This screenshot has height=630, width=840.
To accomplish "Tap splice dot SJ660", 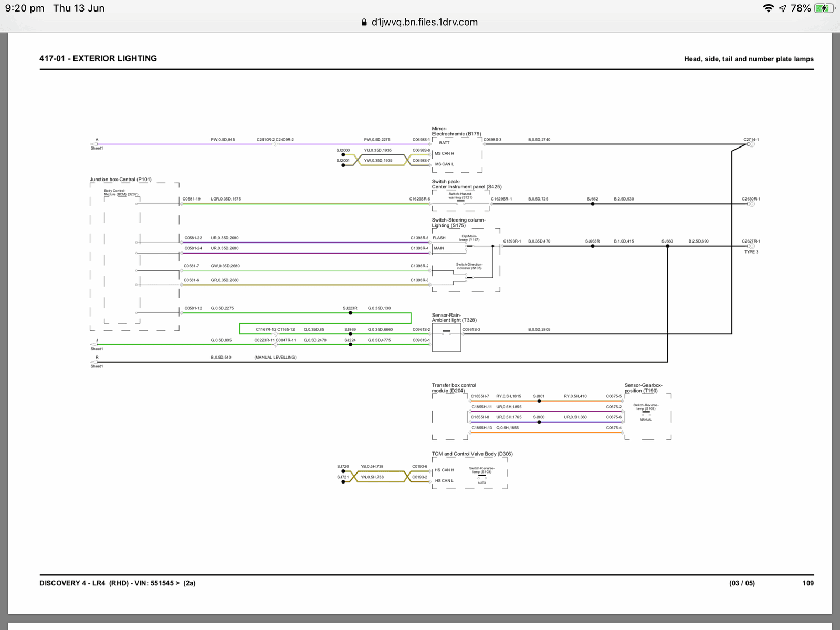I will (667, 246).
